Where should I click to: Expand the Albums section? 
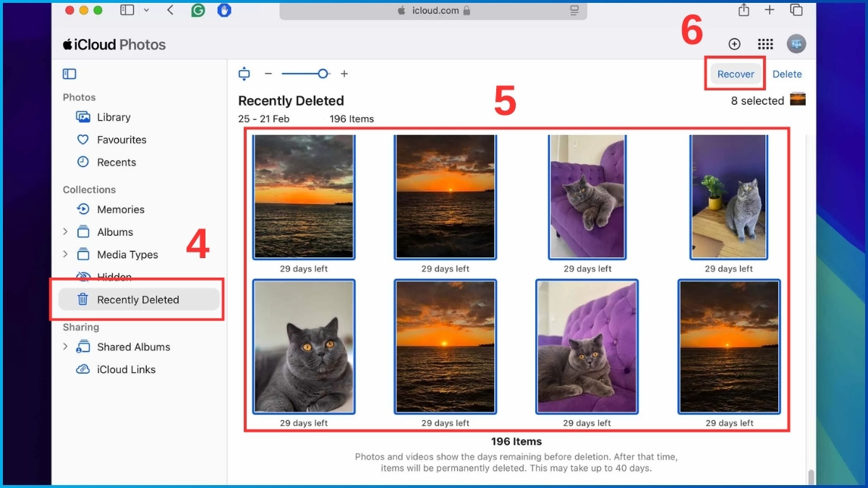tap(65, 232)
